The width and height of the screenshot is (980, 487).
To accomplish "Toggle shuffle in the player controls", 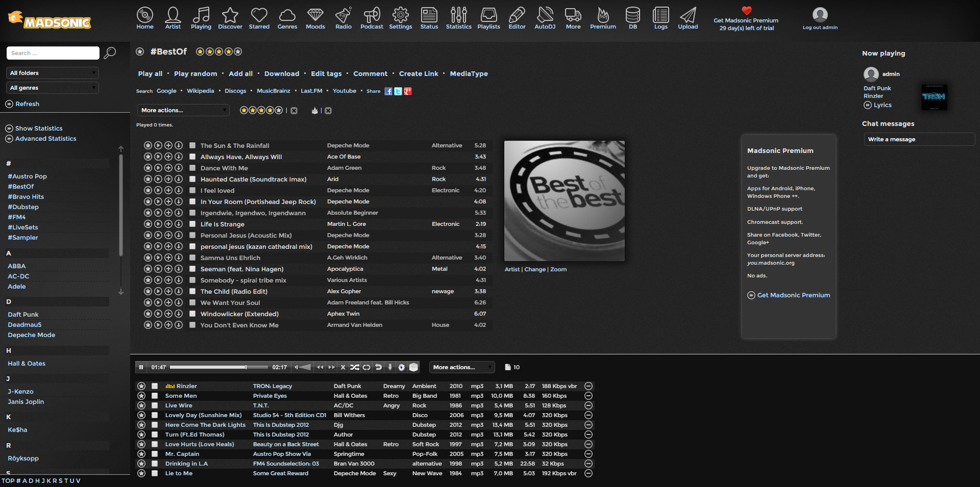I will (355, 367).
